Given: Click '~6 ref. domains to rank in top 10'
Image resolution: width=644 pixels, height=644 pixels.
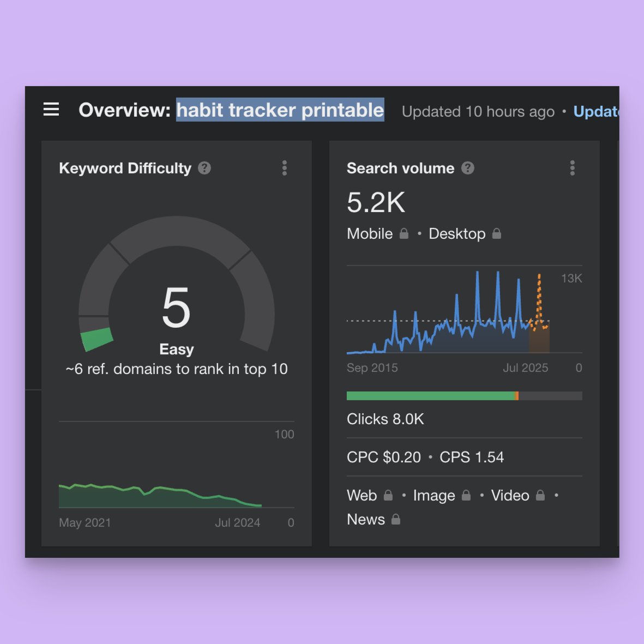Looking at the screenshot, I should coord(177,369).
